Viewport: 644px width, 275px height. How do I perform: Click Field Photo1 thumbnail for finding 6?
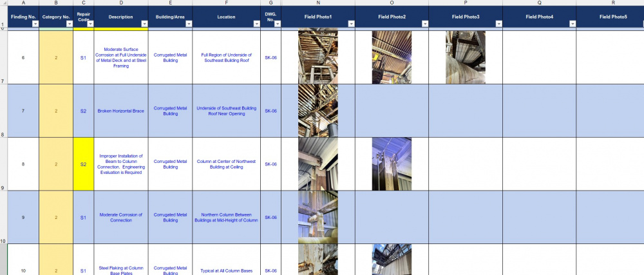pos(318,56)
